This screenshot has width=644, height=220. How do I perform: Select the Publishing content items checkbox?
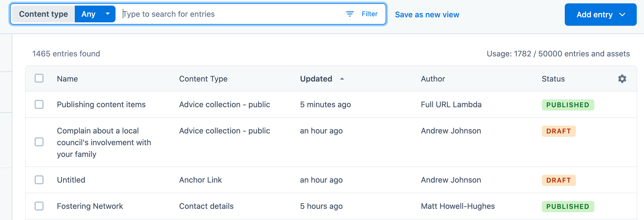(39, 104)
